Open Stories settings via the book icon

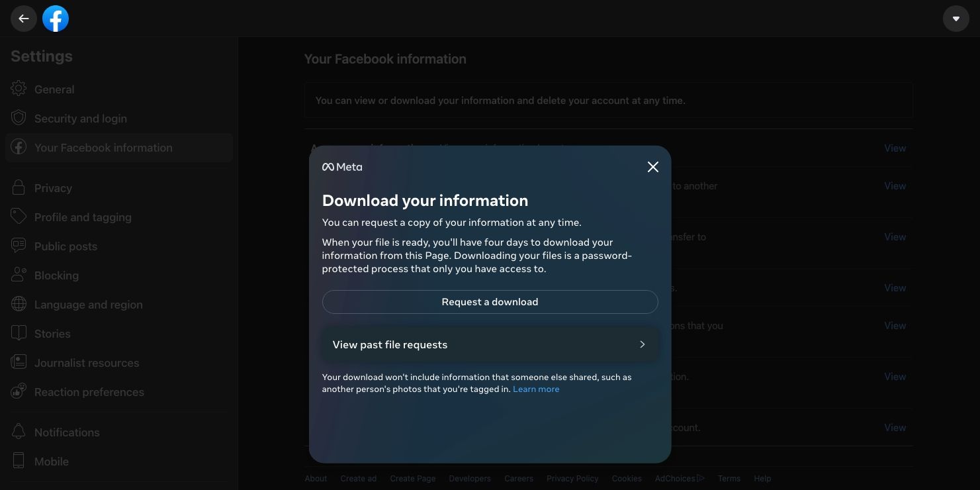coord(19,334)
